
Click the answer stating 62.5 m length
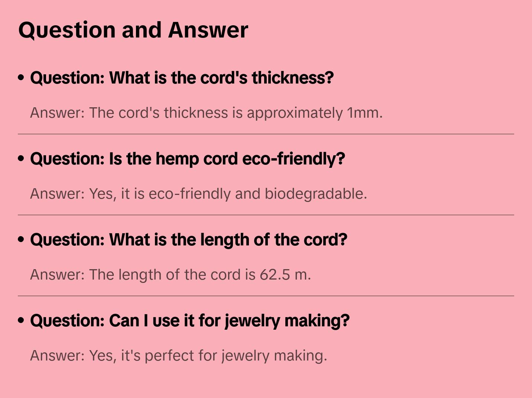tap(170, 275)
